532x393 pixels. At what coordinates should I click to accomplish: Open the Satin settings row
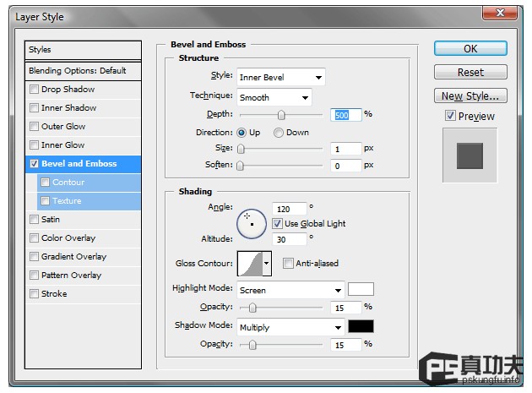(83, 220)
